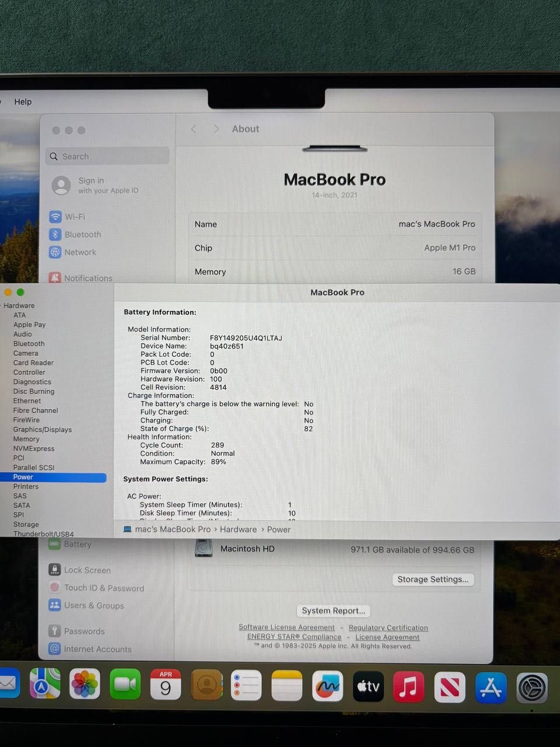Click the Name row value mac's MacBook Pro
Image resolution: width=560 pixels, height=747 pixels.
pyautogui.click(x=437, y=224)
